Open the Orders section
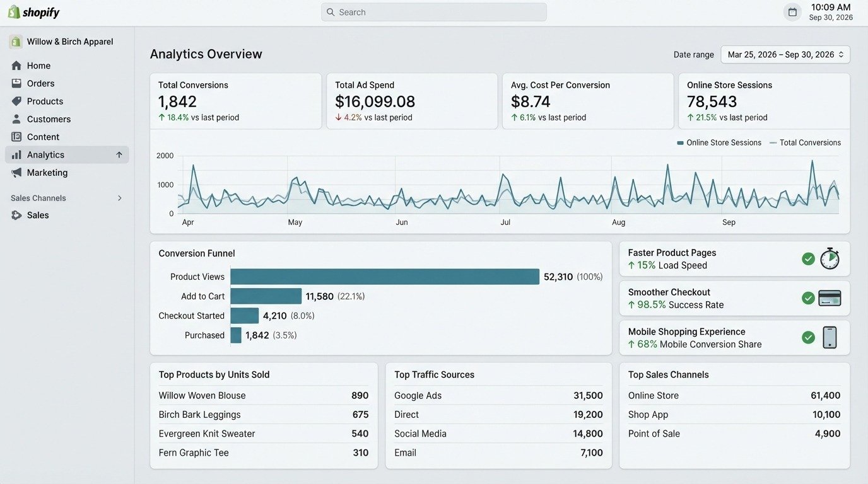Screen dimensions: 868x484 tap(67, 83)
